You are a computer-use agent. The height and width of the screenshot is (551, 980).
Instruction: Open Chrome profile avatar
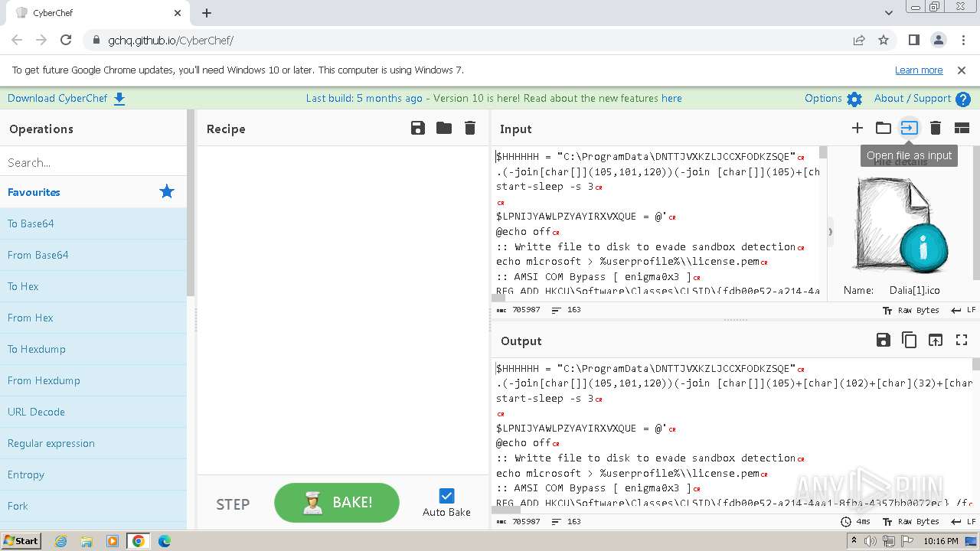(938, 40)
